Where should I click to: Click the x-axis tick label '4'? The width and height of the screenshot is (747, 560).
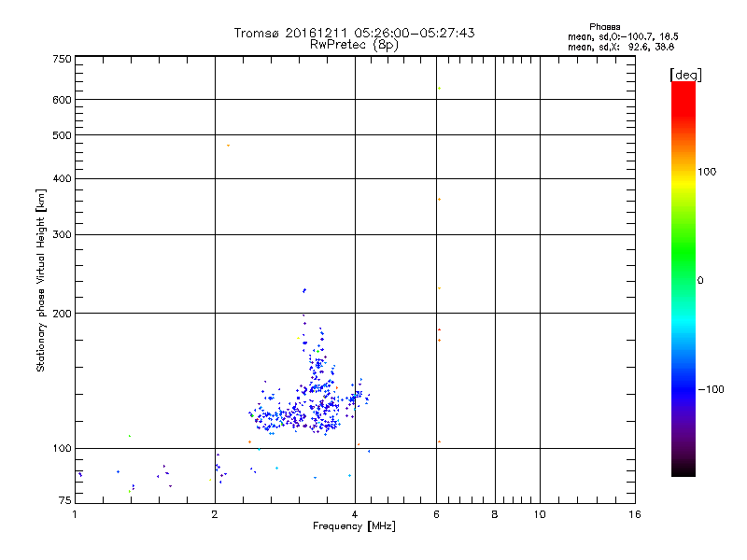355,514
